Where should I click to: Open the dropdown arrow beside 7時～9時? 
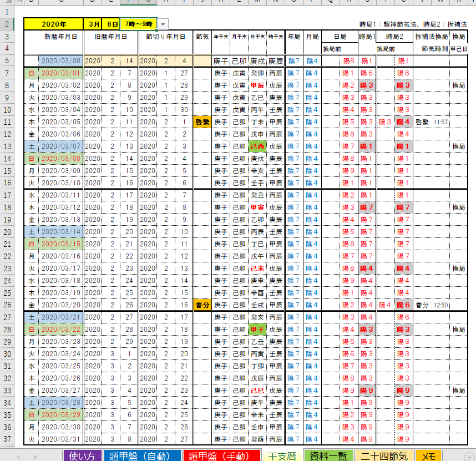pos(163,24)
